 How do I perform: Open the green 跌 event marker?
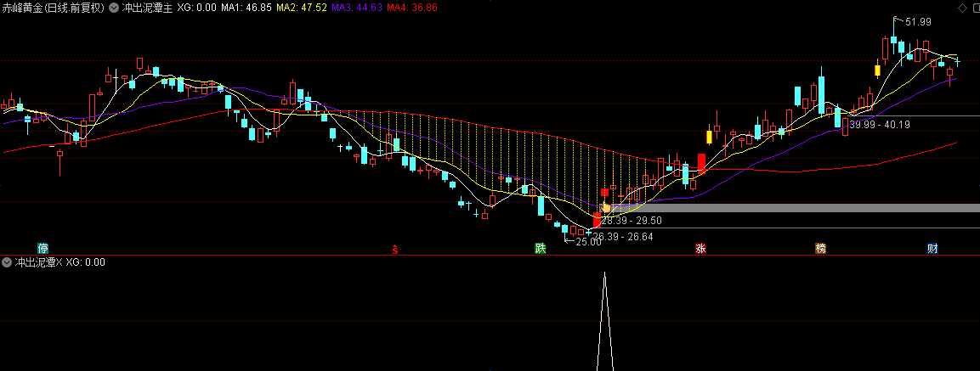coord(541,249)
